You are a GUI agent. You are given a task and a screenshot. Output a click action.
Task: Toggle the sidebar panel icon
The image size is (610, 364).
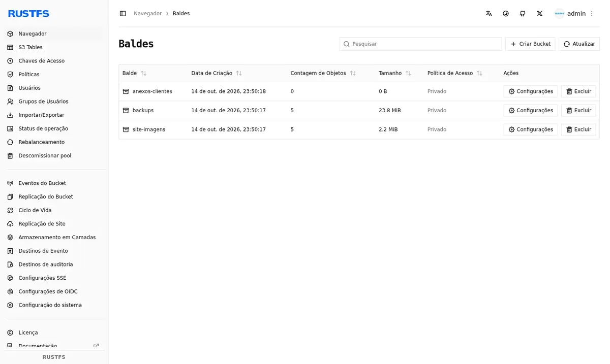123,14
